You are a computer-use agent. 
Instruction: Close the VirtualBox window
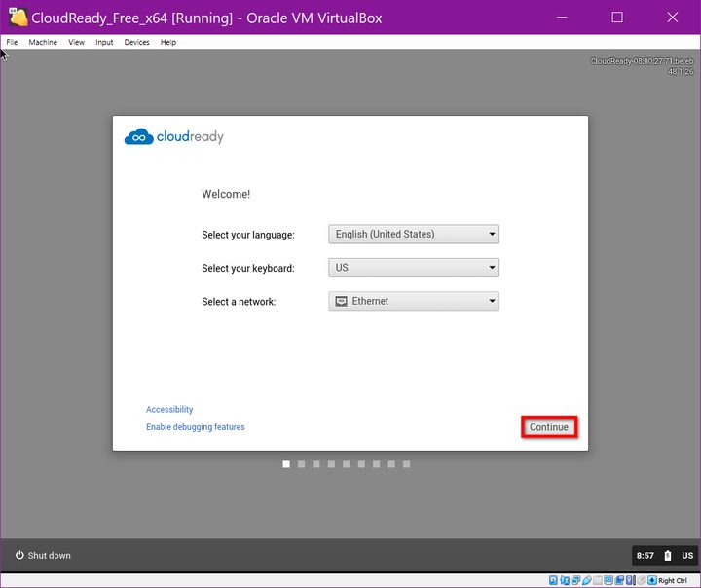click(x=673, y=18)
